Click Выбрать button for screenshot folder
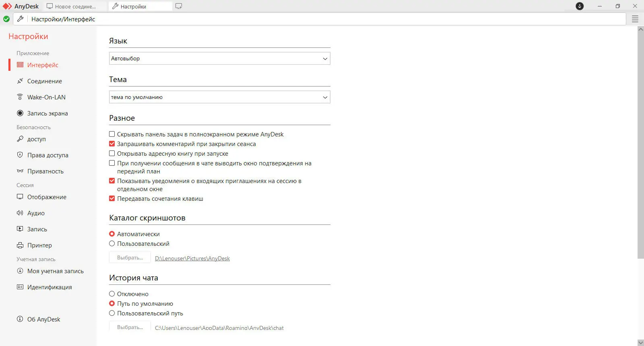The width and height of the screenshot is (644, 346). pyautogui.click(x=130, y=257)
